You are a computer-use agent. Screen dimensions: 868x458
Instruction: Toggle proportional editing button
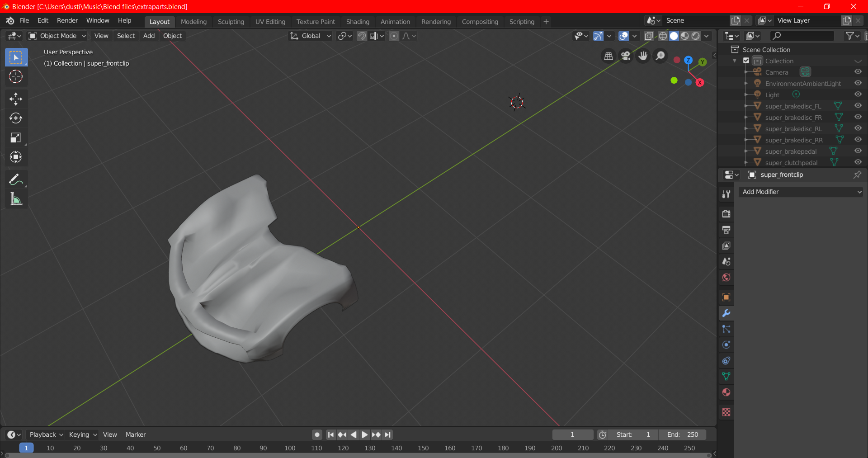coord(394,36)
